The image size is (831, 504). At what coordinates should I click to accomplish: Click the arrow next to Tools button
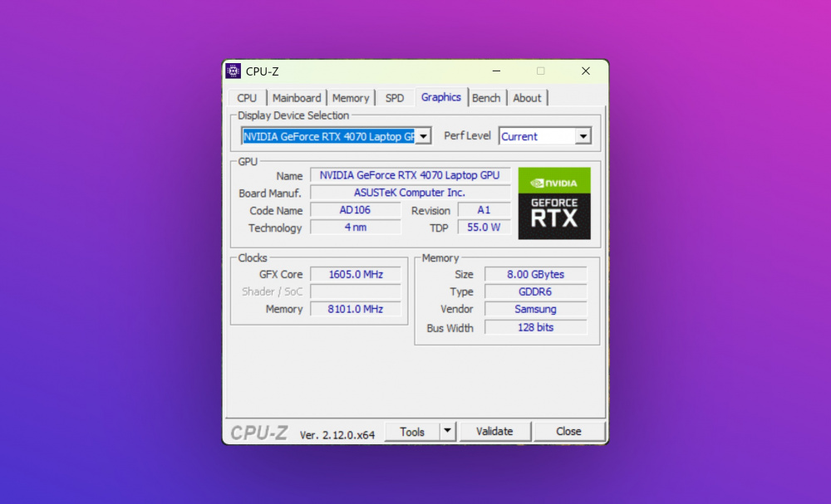click(x=447, y=431)
